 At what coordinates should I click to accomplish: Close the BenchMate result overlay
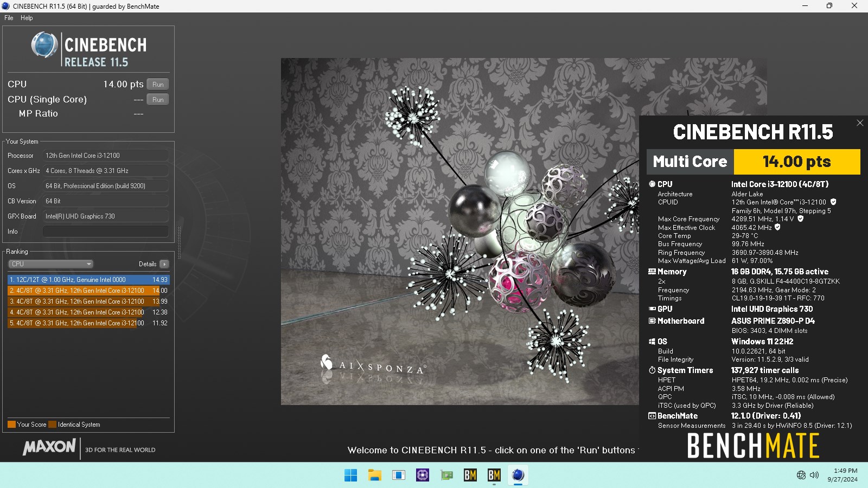860,123
